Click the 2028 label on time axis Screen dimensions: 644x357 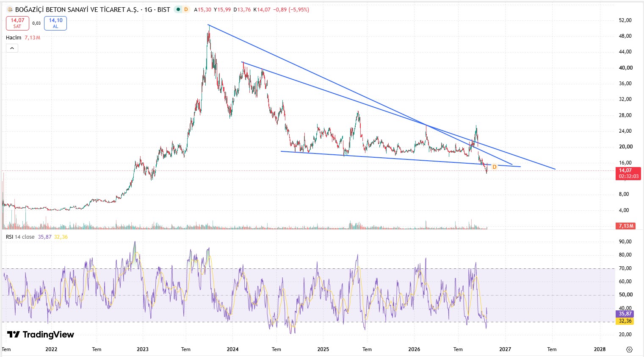click(600, 349)
